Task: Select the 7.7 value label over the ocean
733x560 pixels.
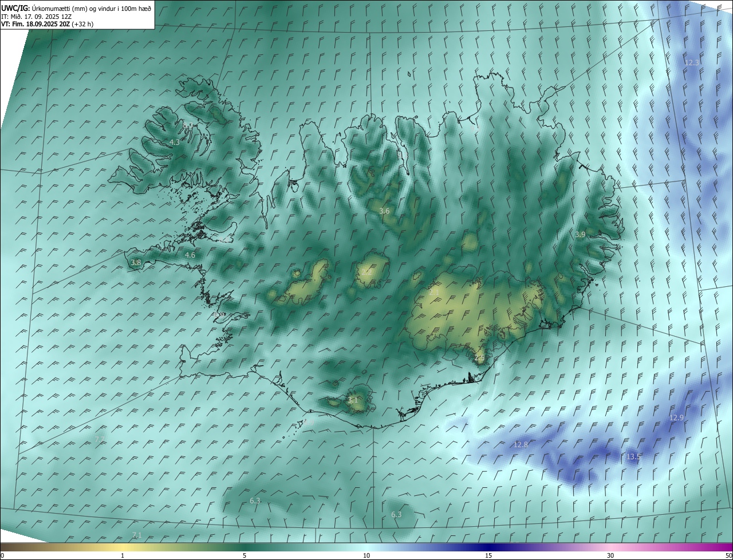Action: (x=100, y=439)
